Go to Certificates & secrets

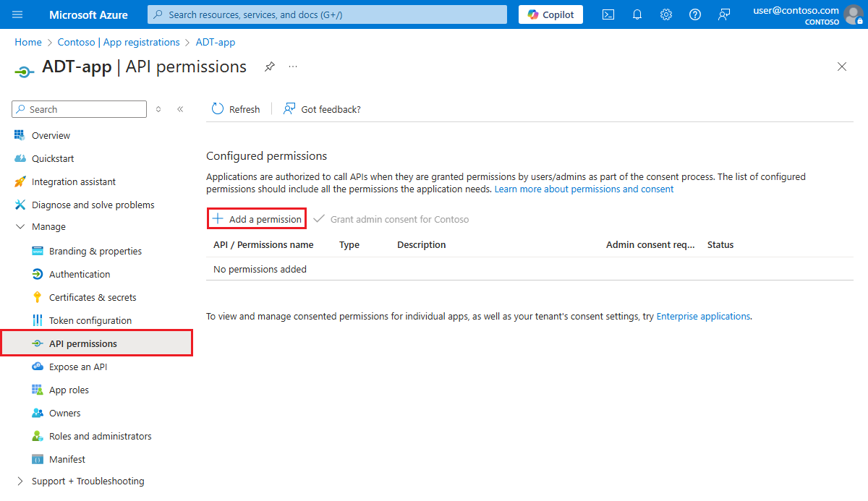93,298
